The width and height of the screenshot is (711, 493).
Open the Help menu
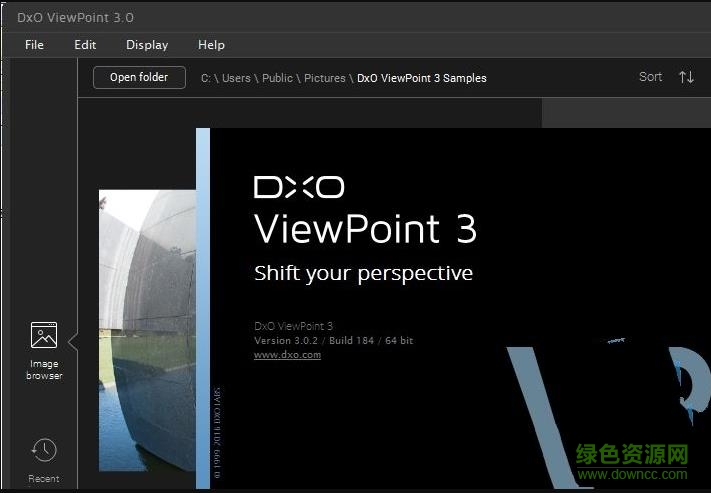pyautogui.click(x=211, y=45)
